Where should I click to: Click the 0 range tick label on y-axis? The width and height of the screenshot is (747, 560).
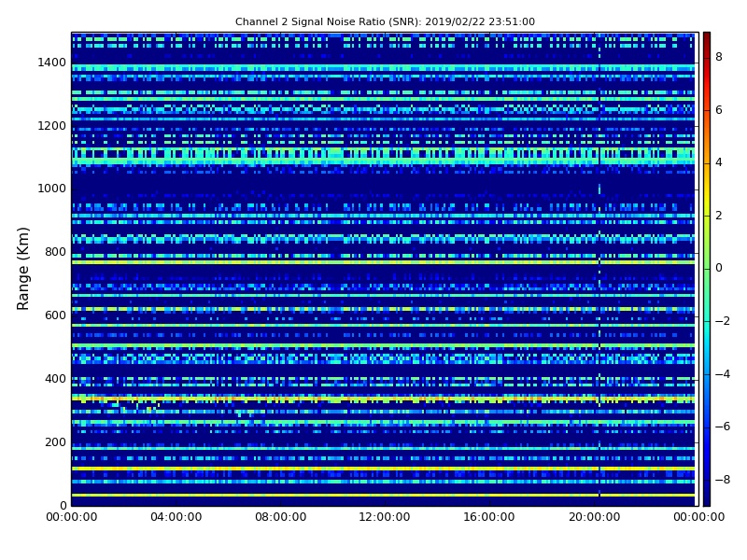tap(63, 505)
